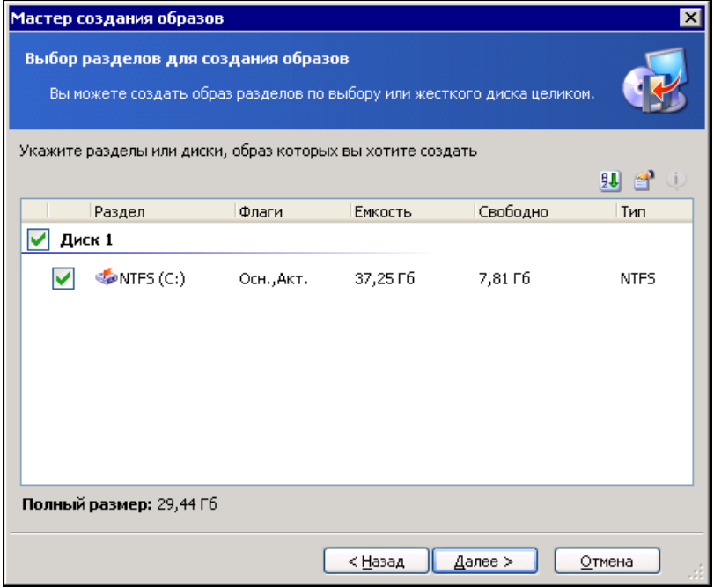Click the 7,81 Гб free space value
The width and height of the screenshot is (714, 588).
(504, 278)
